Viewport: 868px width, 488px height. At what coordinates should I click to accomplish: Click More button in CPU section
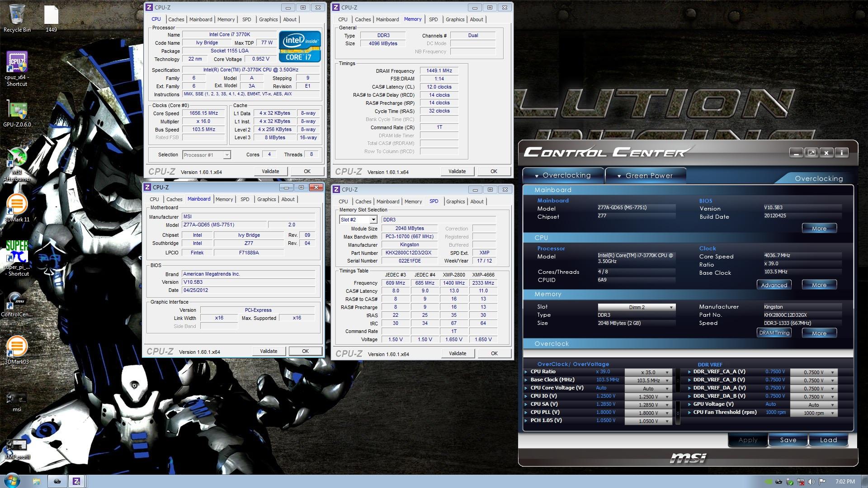[819, 285]
